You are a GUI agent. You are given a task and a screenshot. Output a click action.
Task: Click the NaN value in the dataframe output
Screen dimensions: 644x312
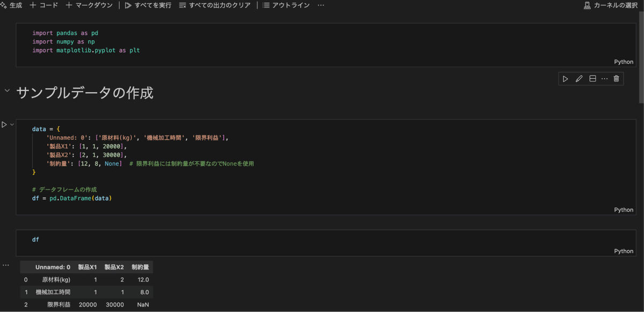(142, 304)
